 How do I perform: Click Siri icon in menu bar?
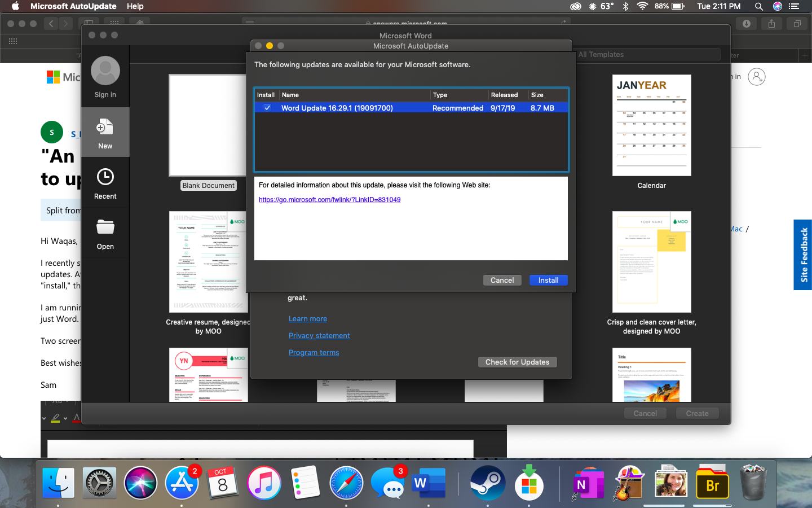coord(778,6)
